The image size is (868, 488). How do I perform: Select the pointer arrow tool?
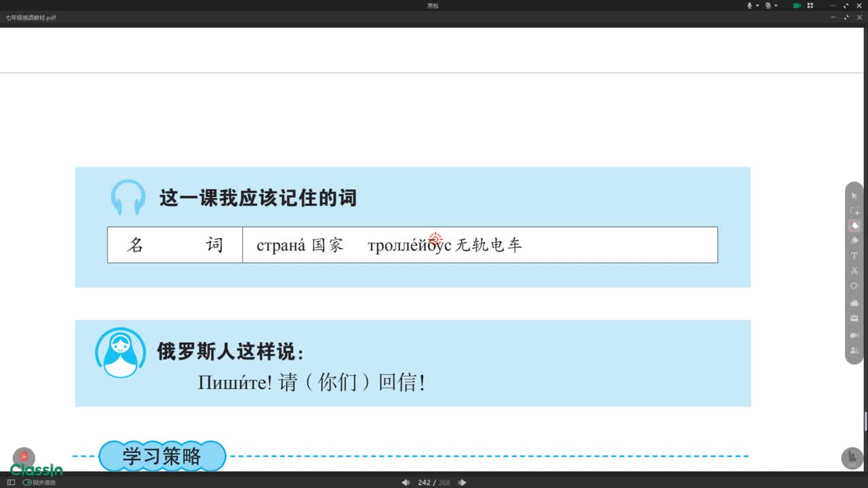pyautogui.click(x=854, y=196)
